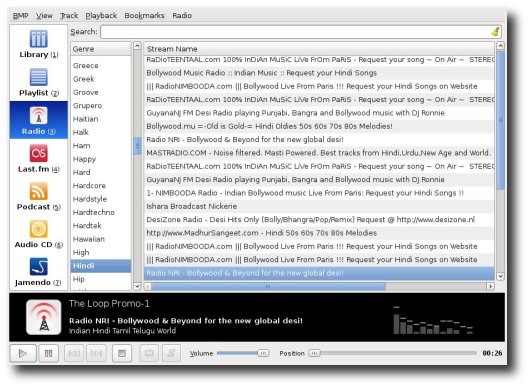Click the genre list scroll-down arrow
Viewport: 530px width, 388px height.
[137, 286]
